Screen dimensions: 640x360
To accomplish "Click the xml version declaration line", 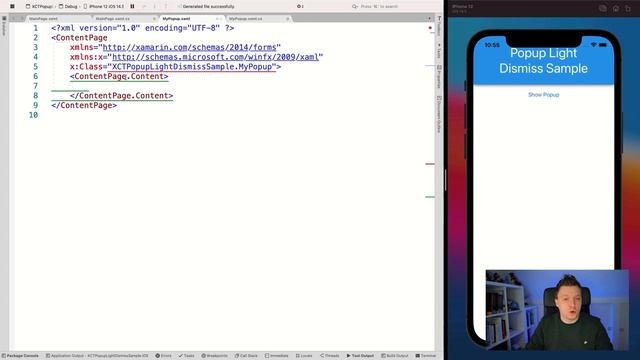I will pos(143,28).
